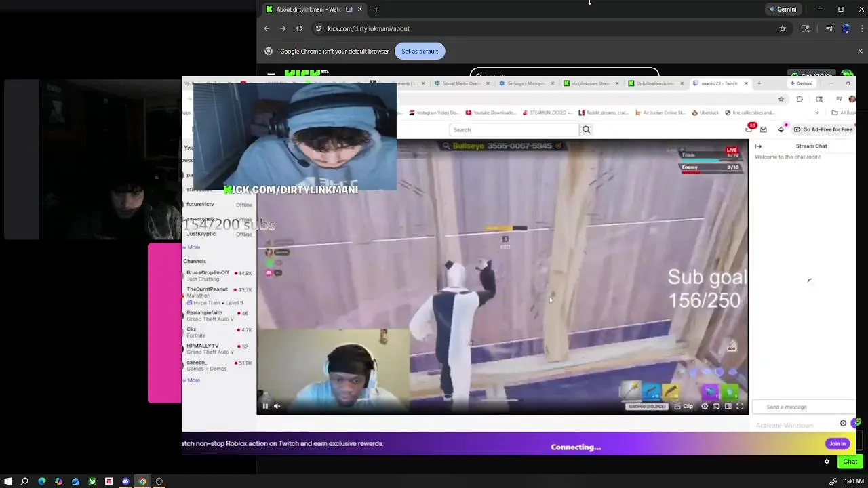Select the 'dirtylinkmani Stream' tab

590,83
